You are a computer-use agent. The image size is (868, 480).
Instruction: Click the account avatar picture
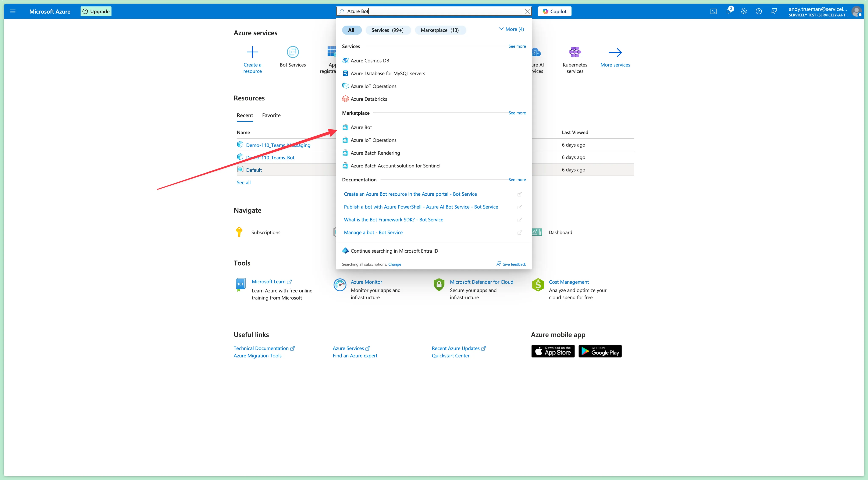(856, 11)
